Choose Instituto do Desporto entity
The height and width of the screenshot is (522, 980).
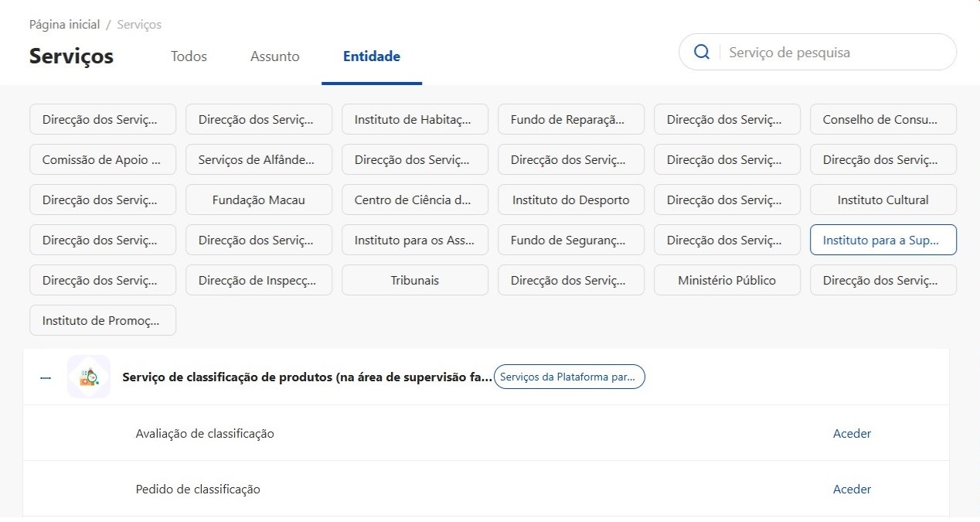[x=570, y=200]
